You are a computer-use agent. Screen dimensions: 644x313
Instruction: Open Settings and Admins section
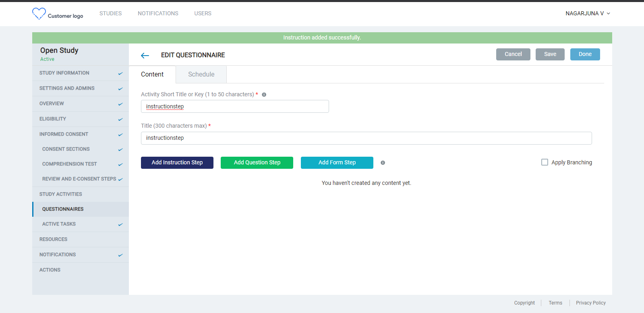pyautogui.click(x=81, y=89)
